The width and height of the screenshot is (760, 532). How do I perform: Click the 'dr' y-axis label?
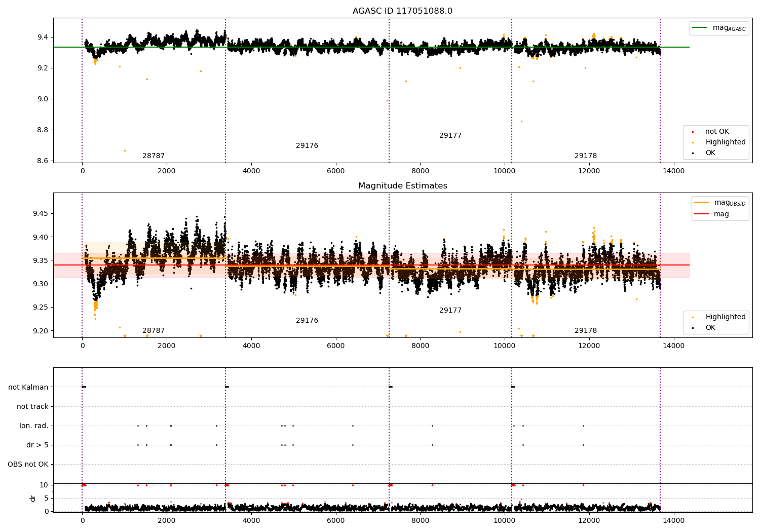click(x=33, y=498)
